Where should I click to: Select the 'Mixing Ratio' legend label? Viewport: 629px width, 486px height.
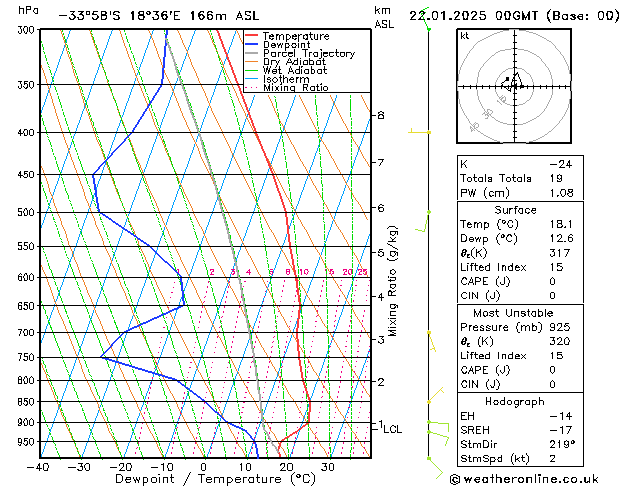[296, 87]
